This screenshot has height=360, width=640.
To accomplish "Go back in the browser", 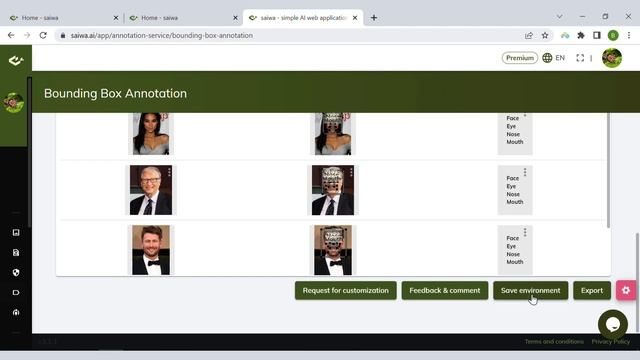I will tap(11, 36).
